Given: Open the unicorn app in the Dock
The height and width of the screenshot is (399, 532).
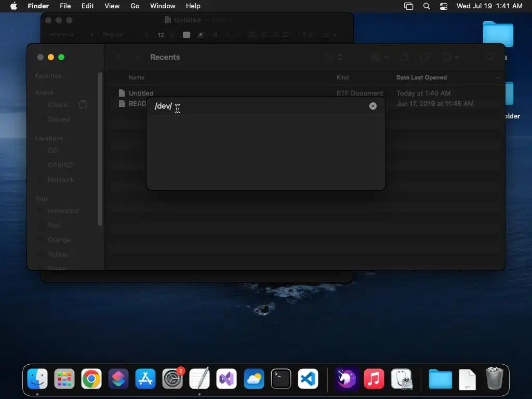Looking at the screenshot, I should 347,378.
